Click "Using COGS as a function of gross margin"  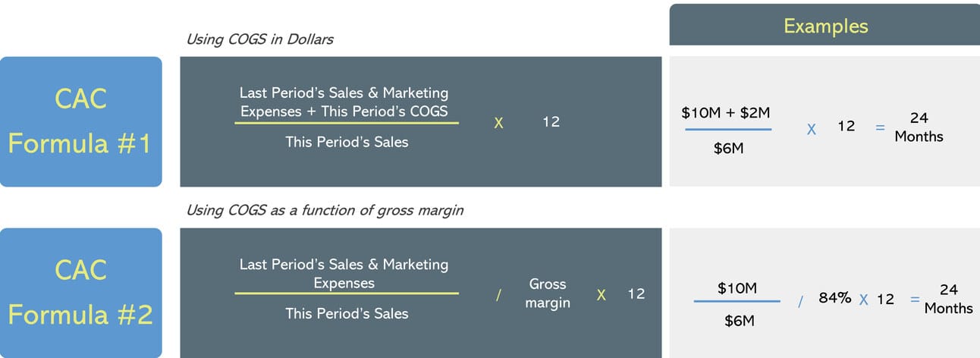coord(325,210)
